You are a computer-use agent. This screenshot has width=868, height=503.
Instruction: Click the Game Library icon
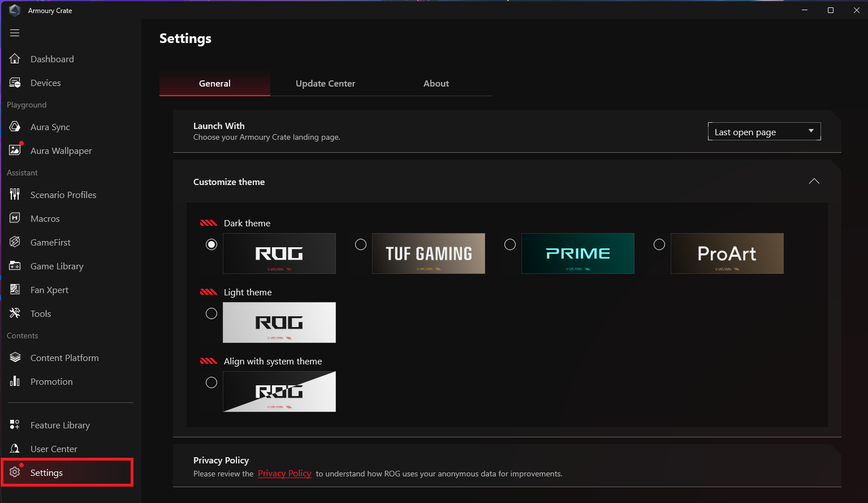(x=15, y=266)
